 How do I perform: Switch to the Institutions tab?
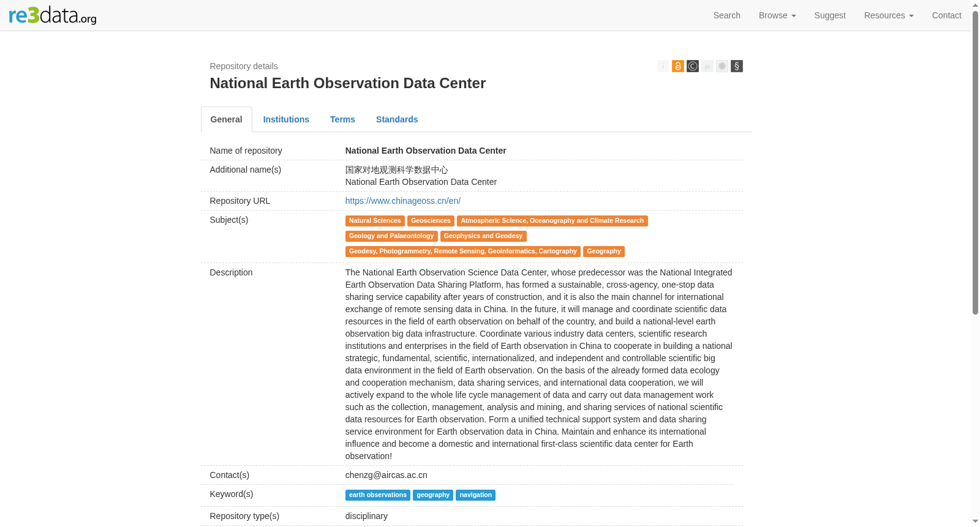click(286, 119)
